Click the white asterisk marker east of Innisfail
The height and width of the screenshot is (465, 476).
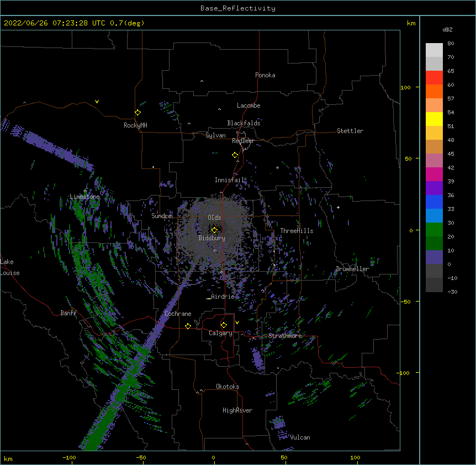coord(277,167)
